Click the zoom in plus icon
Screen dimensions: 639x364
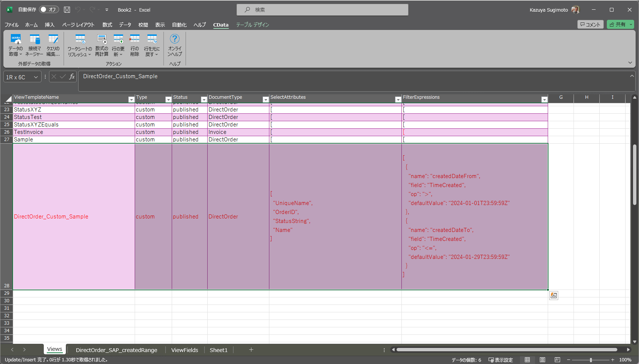point(612,360)
